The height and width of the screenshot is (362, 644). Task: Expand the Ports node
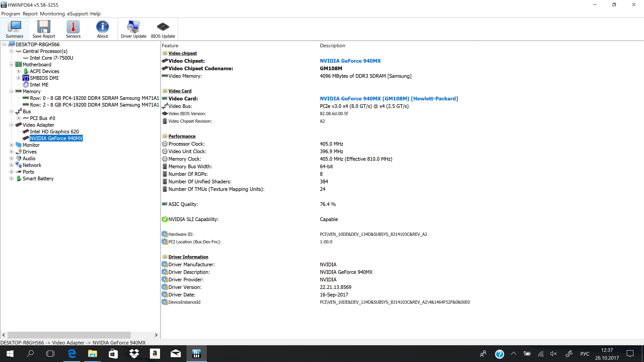(x=12, y=172)
